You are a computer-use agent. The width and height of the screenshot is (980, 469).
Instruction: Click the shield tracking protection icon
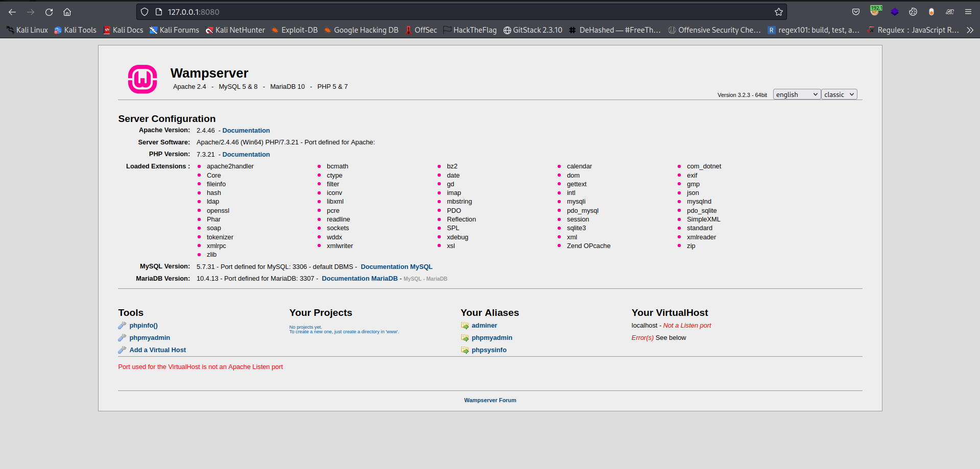(x=145, y=12)
